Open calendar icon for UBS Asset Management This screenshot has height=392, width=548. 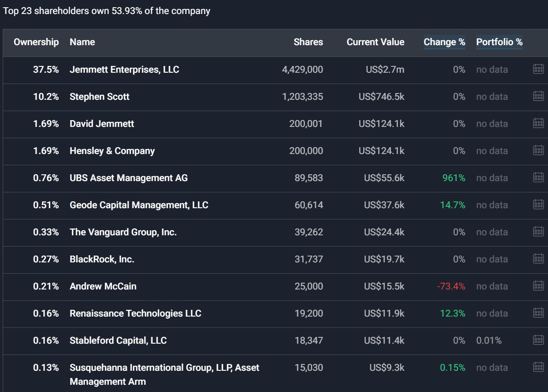coord(538,177)
